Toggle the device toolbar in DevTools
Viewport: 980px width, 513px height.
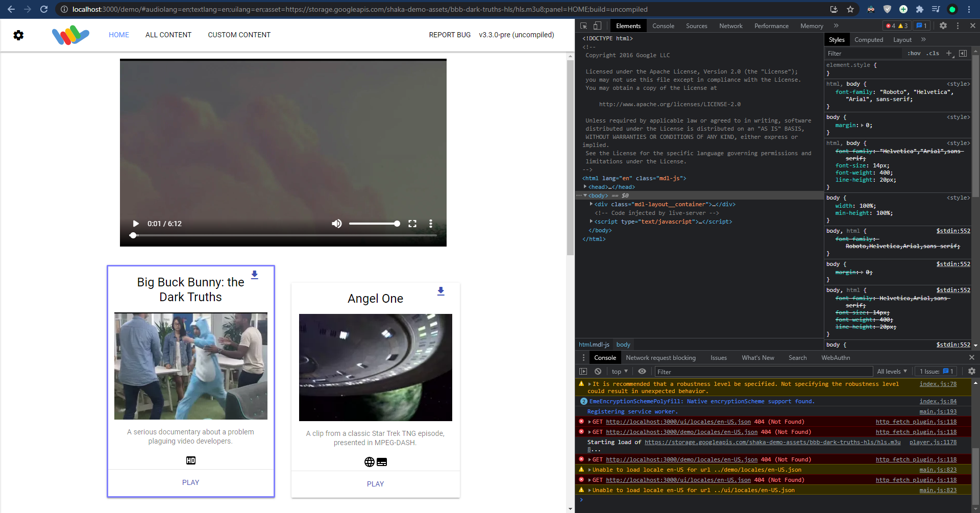click(x=597, y=26)
